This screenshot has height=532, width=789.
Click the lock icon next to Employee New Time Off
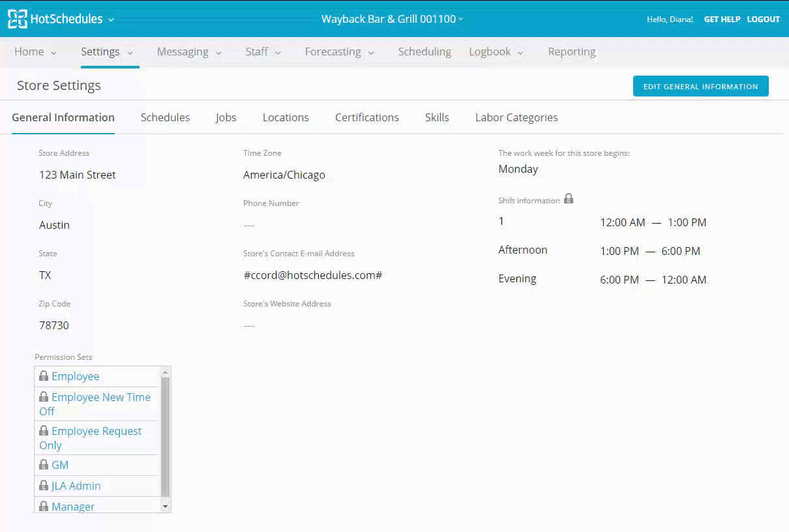pos(44,397)
